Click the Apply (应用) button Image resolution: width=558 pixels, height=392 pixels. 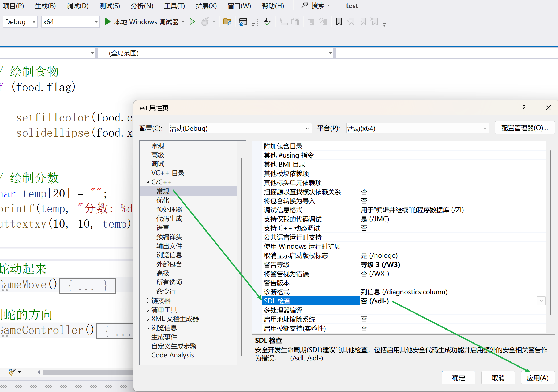click(x=538, y=378)
